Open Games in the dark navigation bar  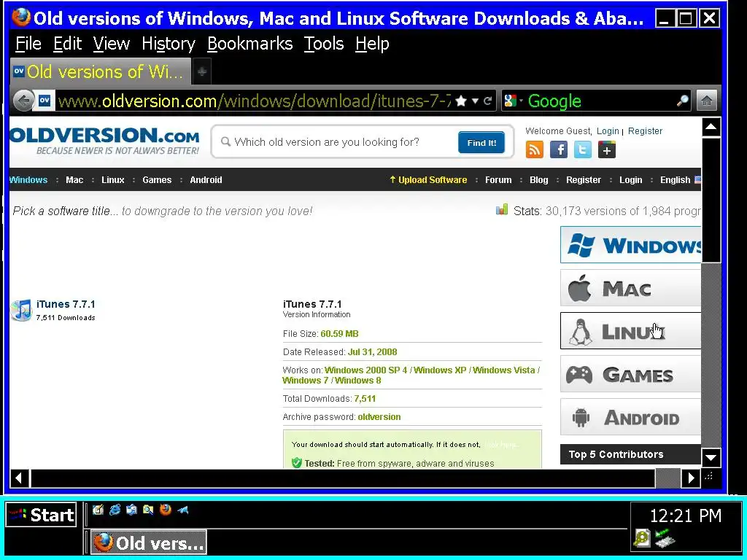point(157,179)
